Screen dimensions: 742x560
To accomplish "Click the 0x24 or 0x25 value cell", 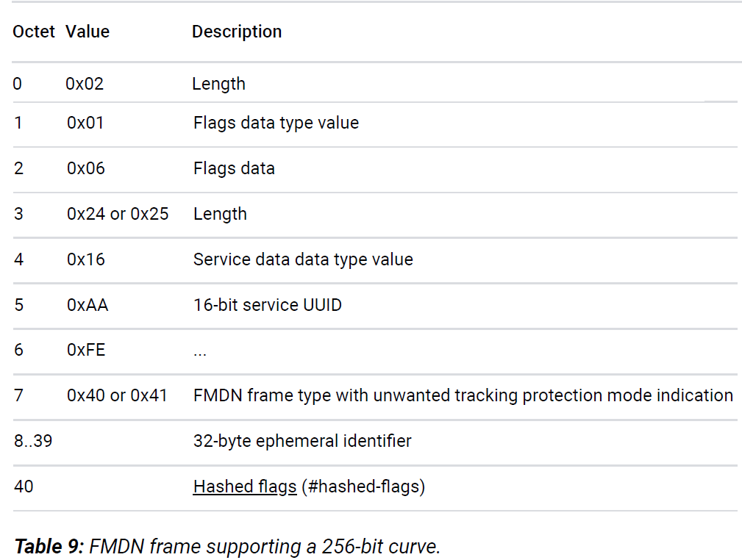I will point(118,214).
